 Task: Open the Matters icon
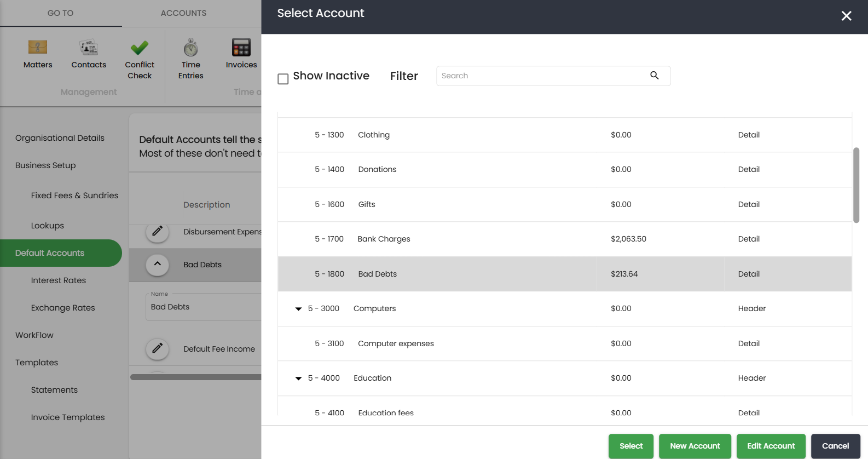[38, 48]
